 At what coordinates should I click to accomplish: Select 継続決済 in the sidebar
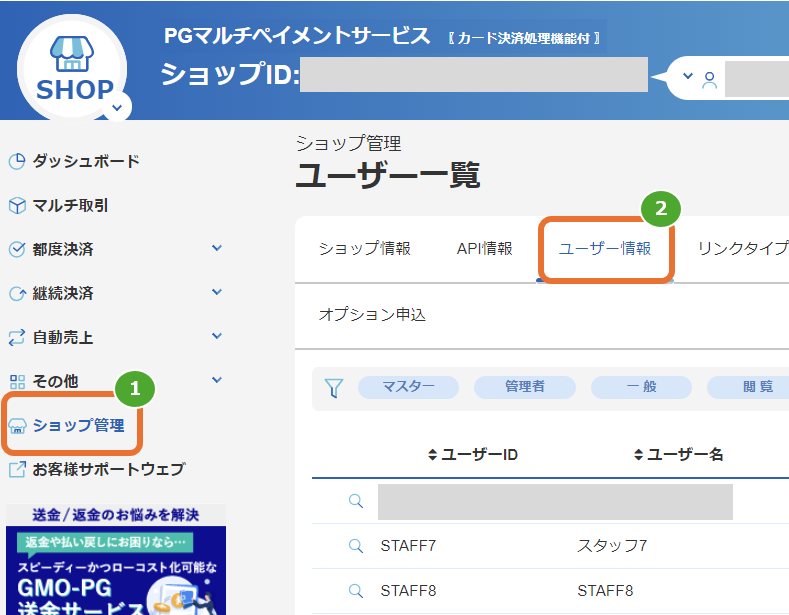(63, 293)
